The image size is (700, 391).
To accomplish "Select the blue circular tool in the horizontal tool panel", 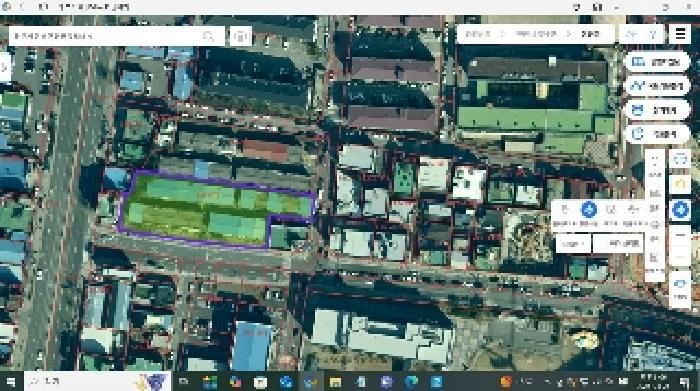I will 588,209.
